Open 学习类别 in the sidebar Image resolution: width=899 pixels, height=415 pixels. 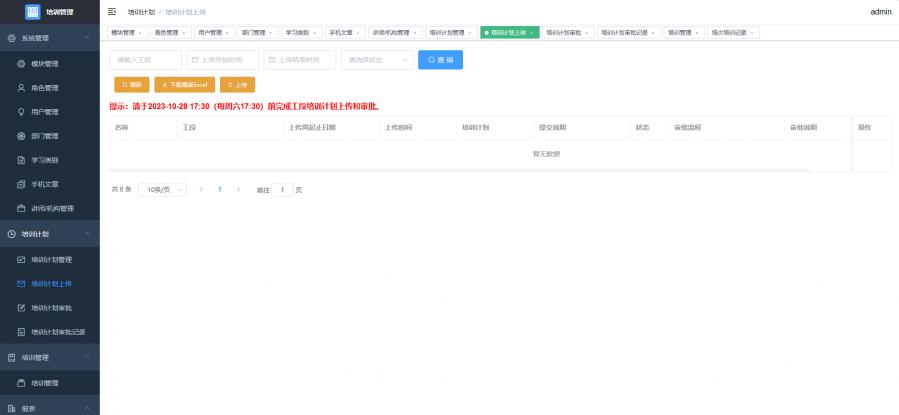[x=45, y=160]
